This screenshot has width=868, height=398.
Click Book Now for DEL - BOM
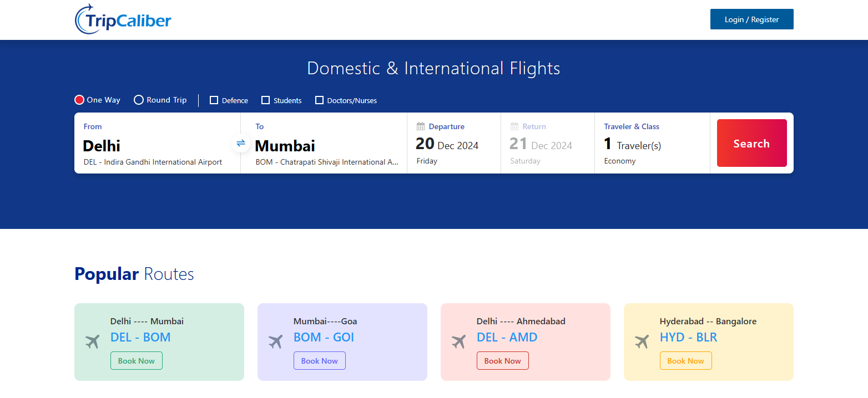pyautogui.click(x=137, y=361)
